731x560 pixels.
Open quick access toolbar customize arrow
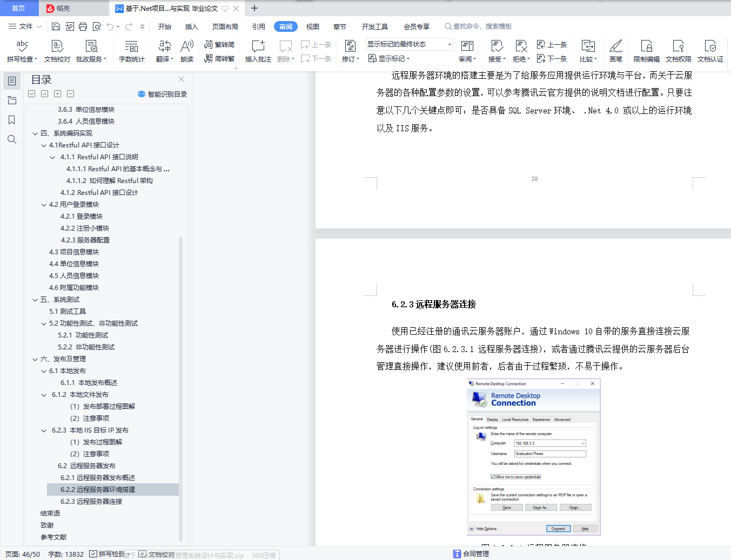(143, 26)
